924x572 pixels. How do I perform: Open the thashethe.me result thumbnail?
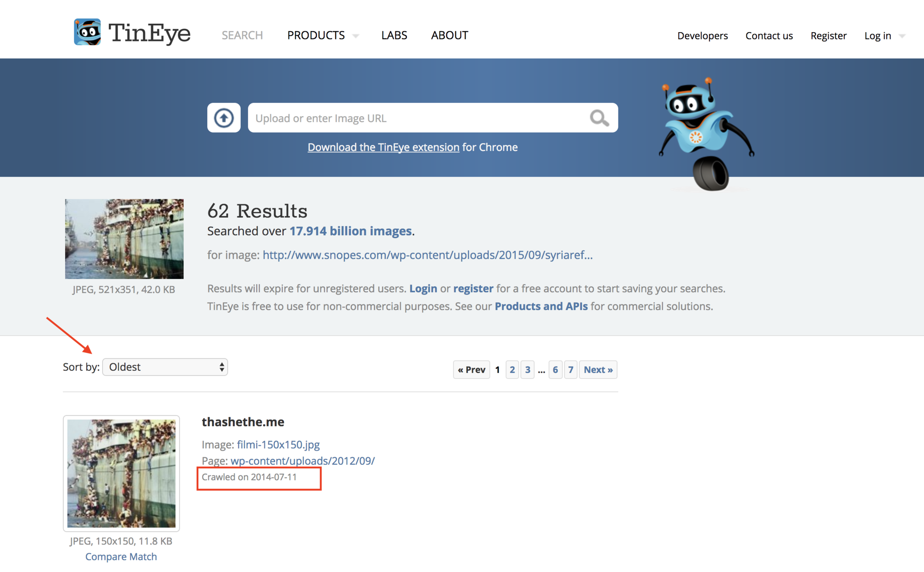coord(121,473)
